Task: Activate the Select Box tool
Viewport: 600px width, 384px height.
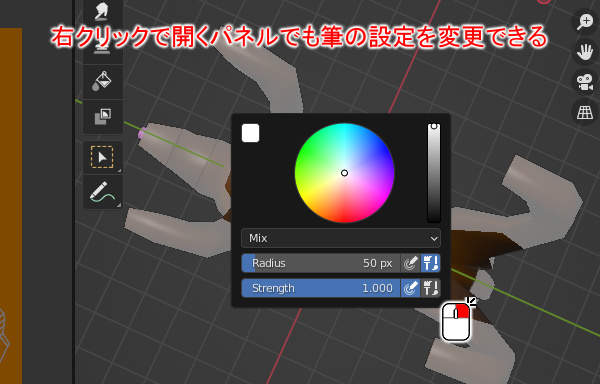Action: tap(103, 157)
